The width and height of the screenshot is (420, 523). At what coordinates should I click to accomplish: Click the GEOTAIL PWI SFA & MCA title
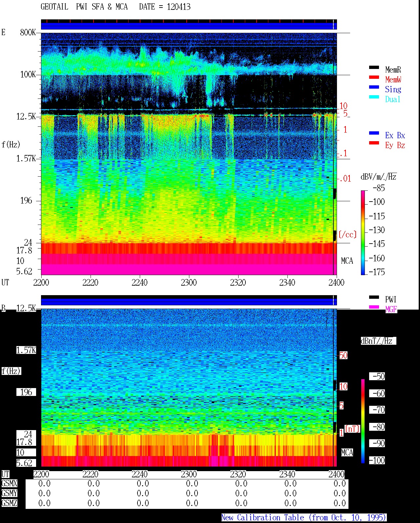coord(115,7)
